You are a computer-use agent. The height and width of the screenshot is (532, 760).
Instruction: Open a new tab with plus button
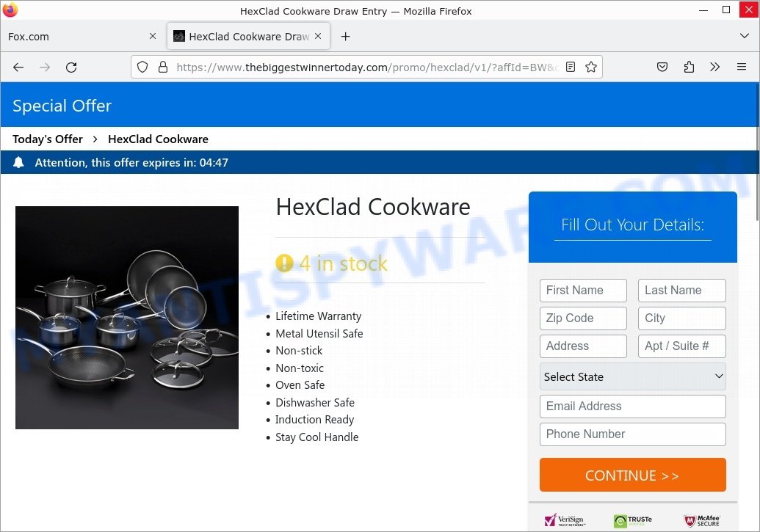346,37
